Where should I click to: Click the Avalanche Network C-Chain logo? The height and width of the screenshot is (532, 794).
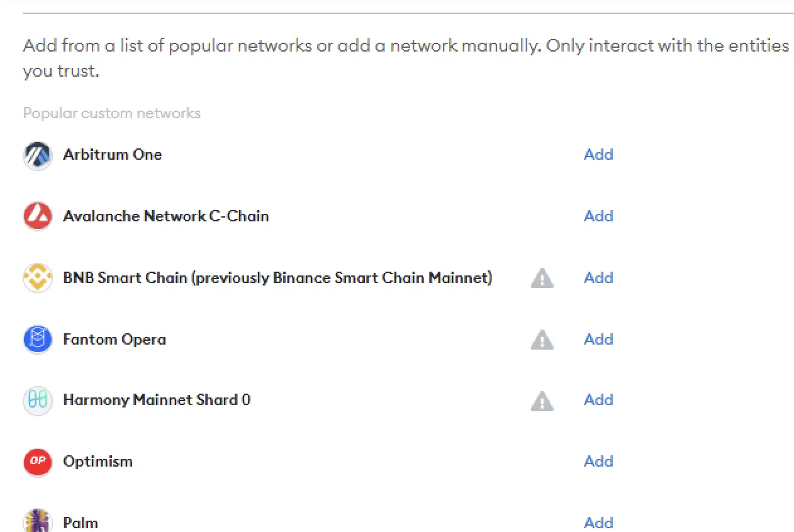pos(37,216)
